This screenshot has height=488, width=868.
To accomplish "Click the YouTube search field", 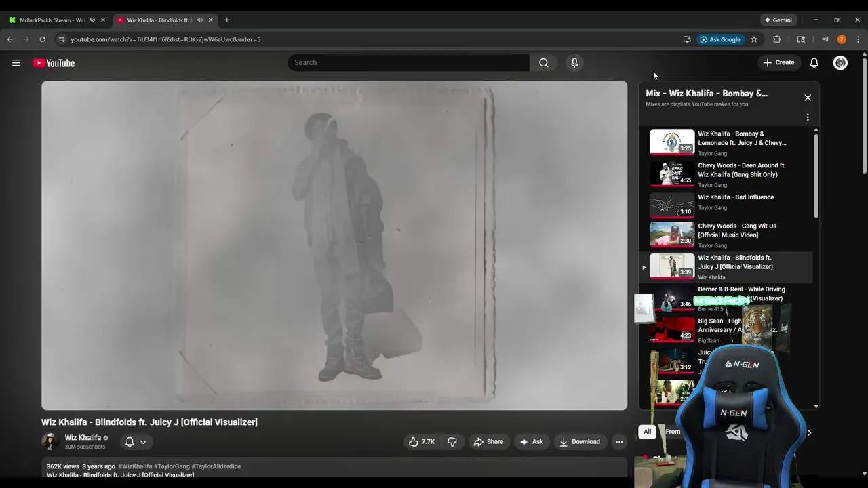I will point(408,62).
